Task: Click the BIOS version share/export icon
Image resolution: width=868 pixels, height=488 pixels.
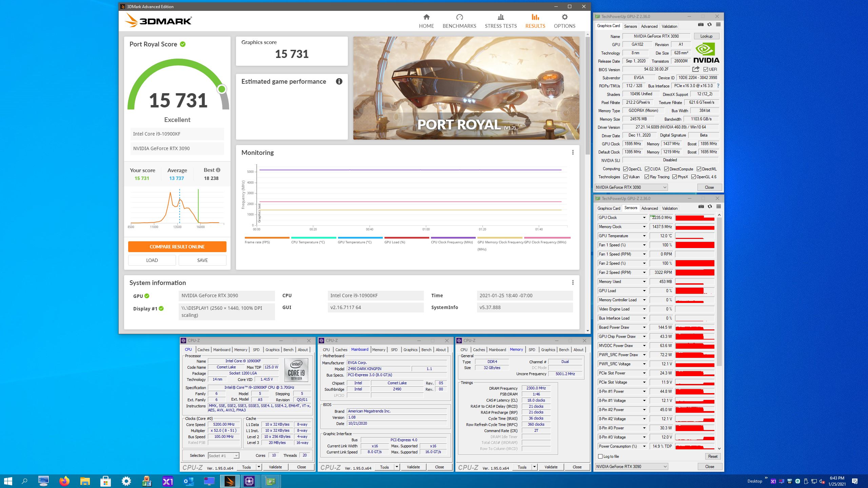Action: pos(696,69)
